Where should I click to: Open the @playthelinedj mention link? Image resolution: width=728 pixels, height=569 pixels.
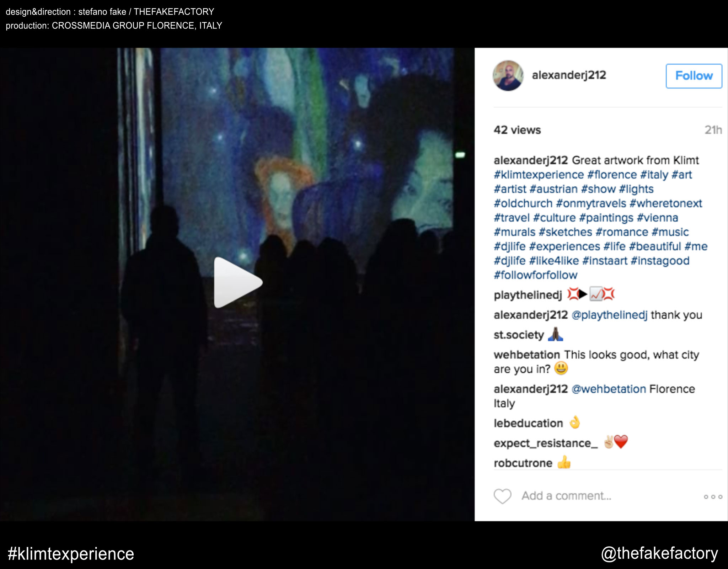click(x=609, y=315)
